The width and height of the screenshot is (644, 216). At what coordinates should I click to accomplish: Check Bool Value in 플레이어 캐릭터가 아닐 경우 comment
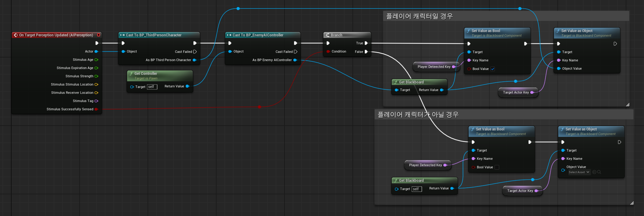[x=497, y=167]
